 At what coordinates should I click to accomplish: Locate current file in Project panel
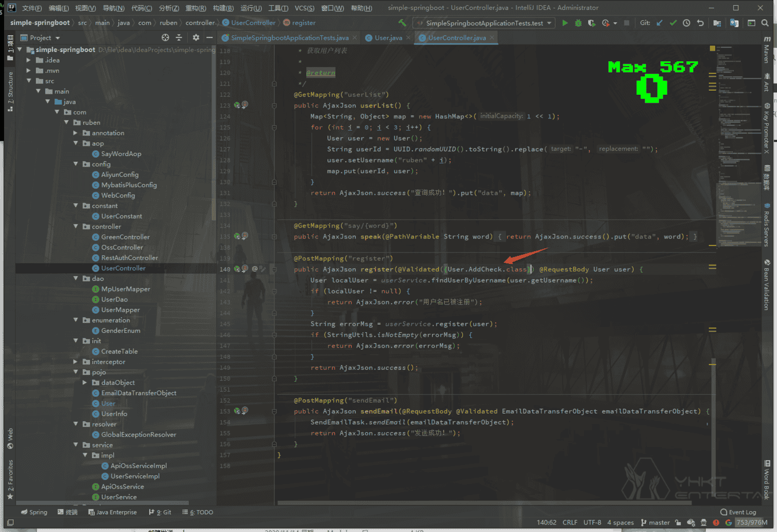tap(165, 38)
